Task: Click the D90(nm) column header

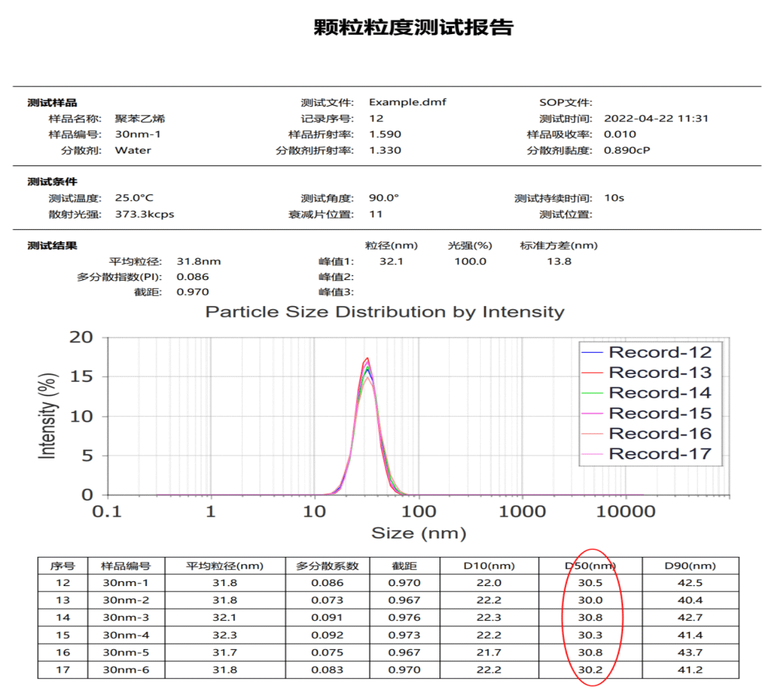Action: pos(690,566)
